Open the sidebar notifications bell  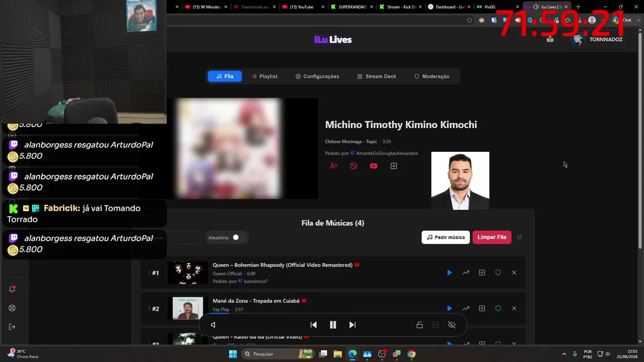pos(13,289)
